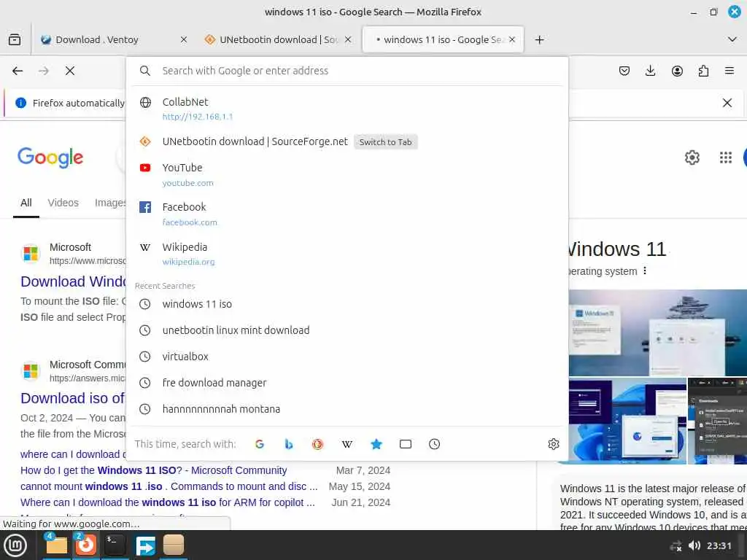Search in History clock icon
Viewport: 747px width, 560px height.
tap(435, 444)
